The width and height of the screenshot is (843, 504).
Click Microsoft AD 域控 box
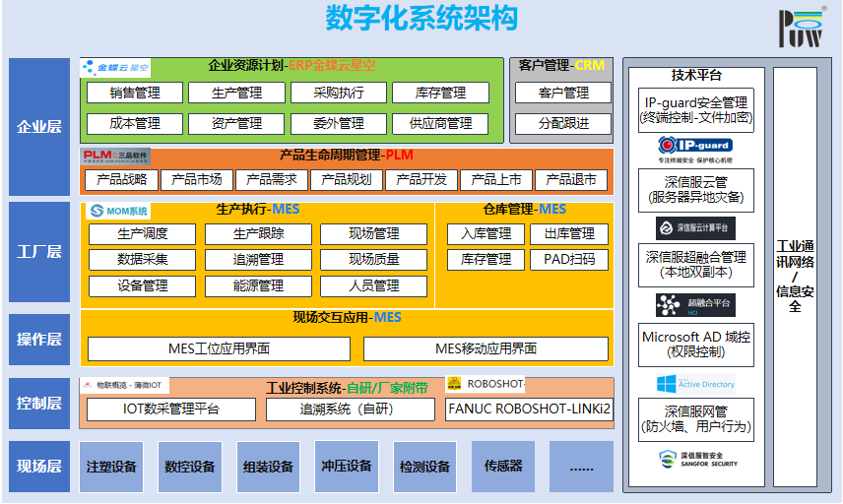click(x=695, y=345)
